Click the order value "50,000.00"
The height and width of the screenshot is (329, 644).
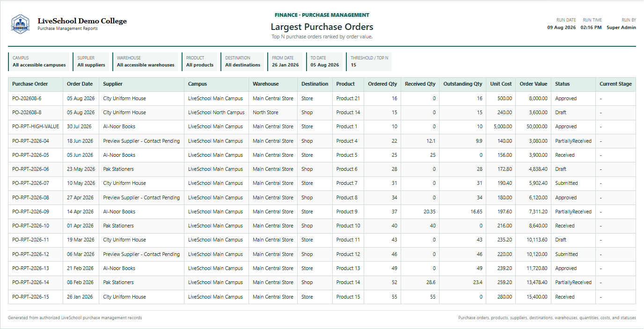pos(537,126)
